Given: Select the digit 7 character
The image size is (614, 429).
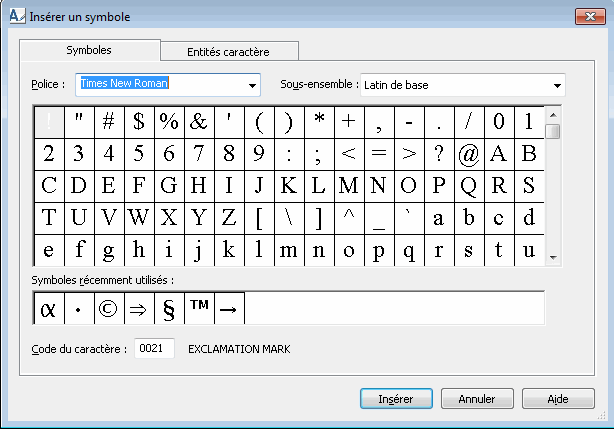Looking at the screenshot, I should pos(199,154).
